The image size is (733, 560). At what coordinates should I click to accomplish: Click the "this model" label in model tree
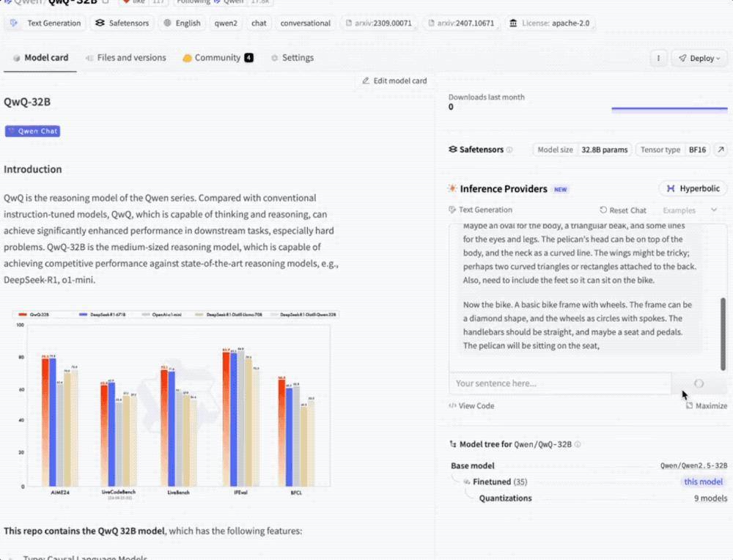[x=703, y=482]
